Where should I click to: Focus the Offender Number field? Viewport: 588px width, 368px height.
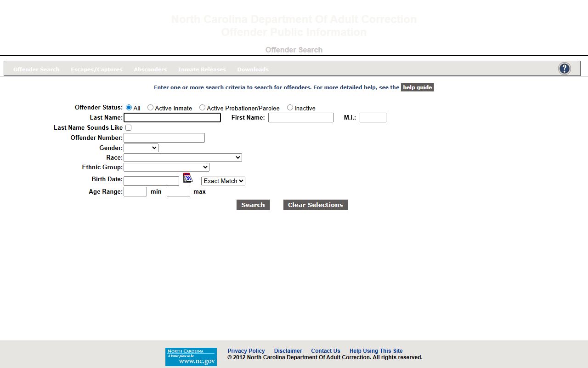coord(164,138)
